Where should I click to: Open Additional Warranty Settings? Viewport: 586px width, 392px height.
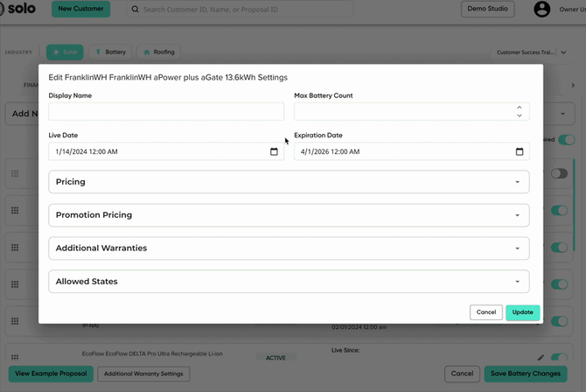143,374
